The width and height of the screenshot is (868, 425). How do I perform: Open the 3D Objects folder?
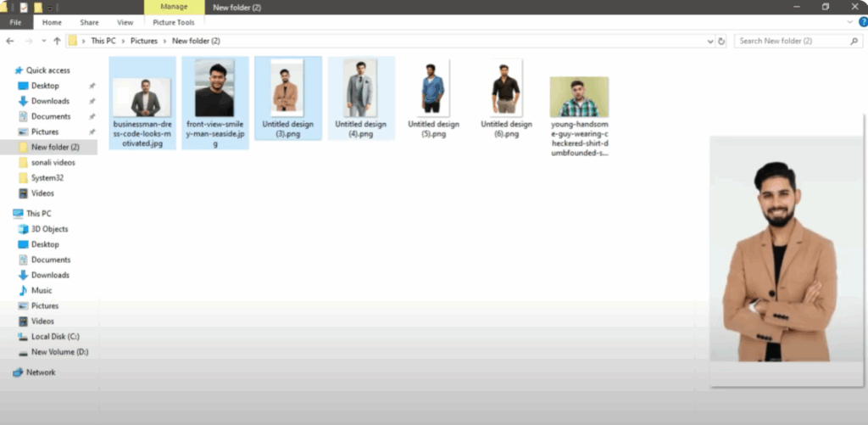pyautogui.click(x=49, y=229)
